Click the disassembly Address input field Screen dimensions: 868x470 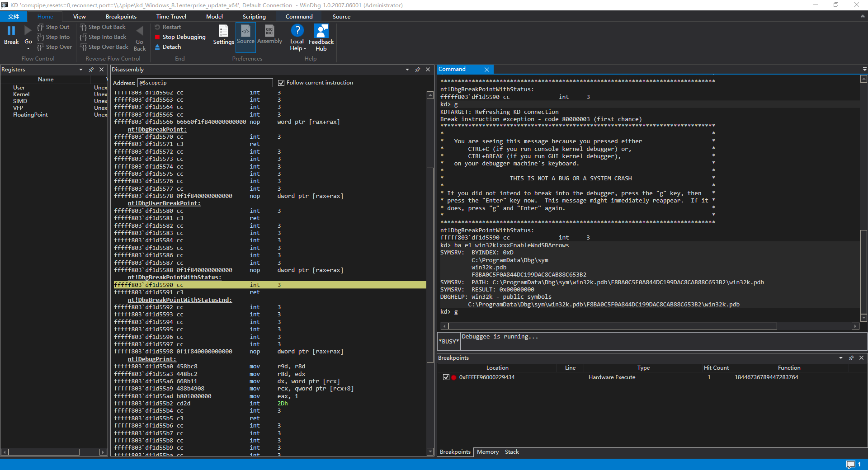pyautogui.click(x=205, y=83)
